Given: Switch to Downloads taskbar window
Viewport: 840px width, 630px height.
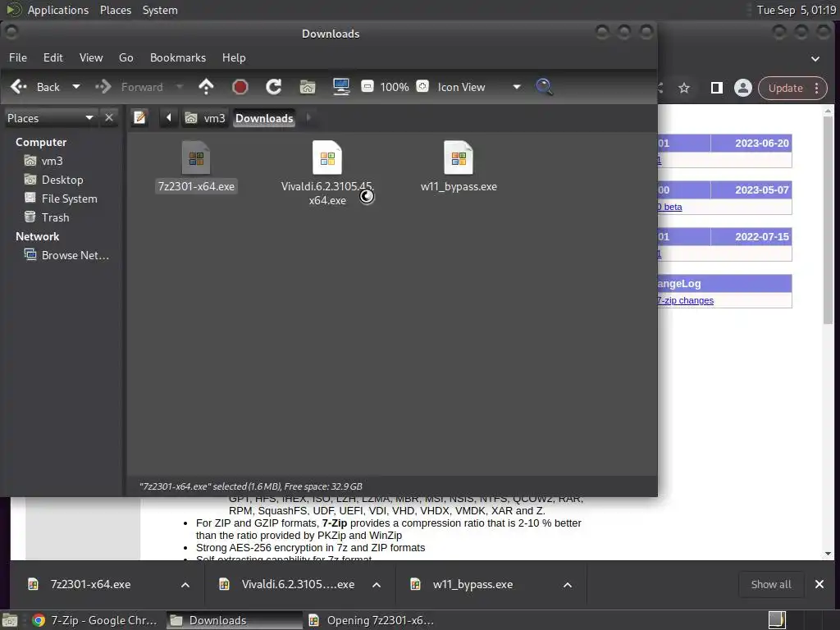Looking at the screenshot, I should [x=234, y=620].
